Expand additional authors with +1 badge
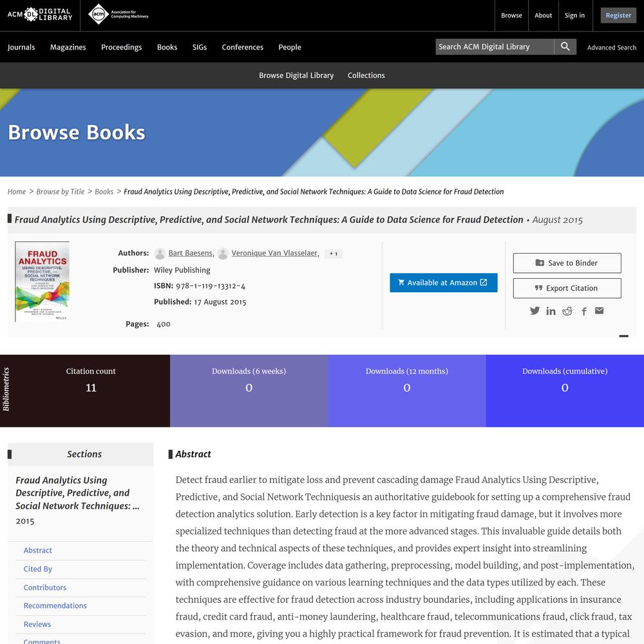Image resolution: width=644 pixels, height=644 pixels. coord(334,254)
